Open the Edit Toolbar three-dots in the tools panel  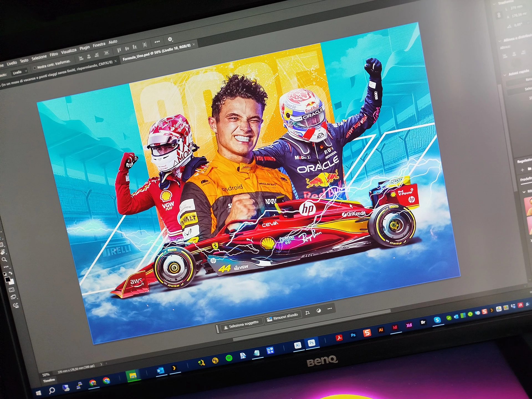[x=6, y=267]
